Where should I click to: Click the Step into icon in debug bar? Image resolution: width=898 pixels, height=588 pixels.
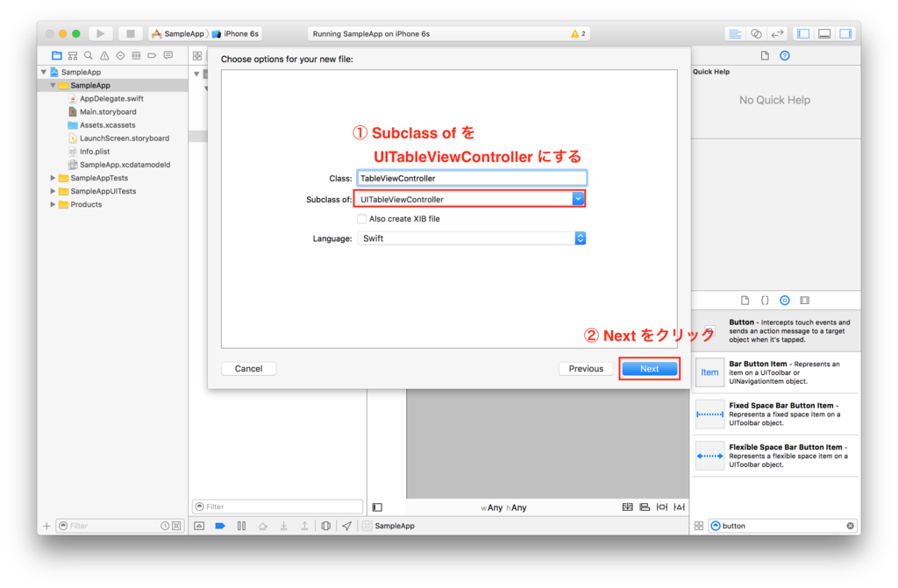(283, 526)
